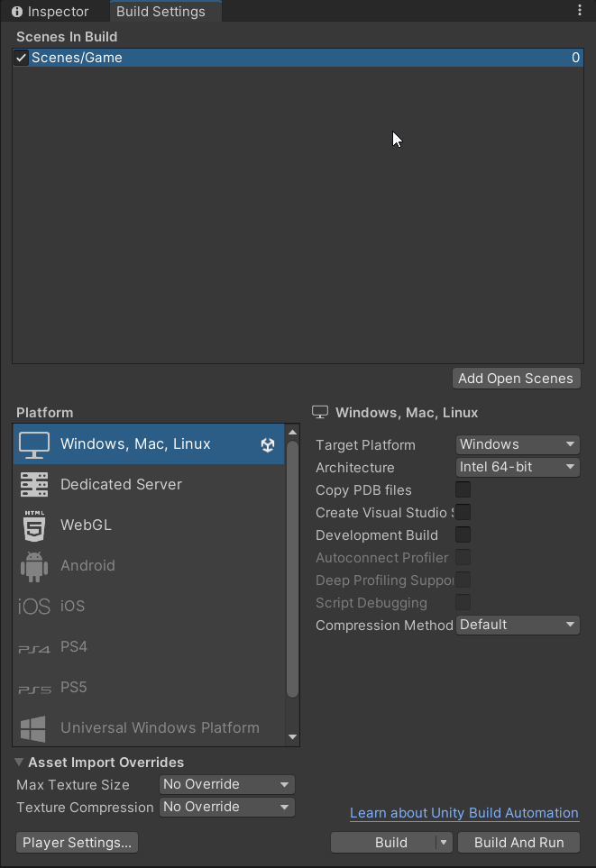The width and height of the screenshot is (596, 868).
Task: Click the Add Open Scenes button
Action: 516,379
